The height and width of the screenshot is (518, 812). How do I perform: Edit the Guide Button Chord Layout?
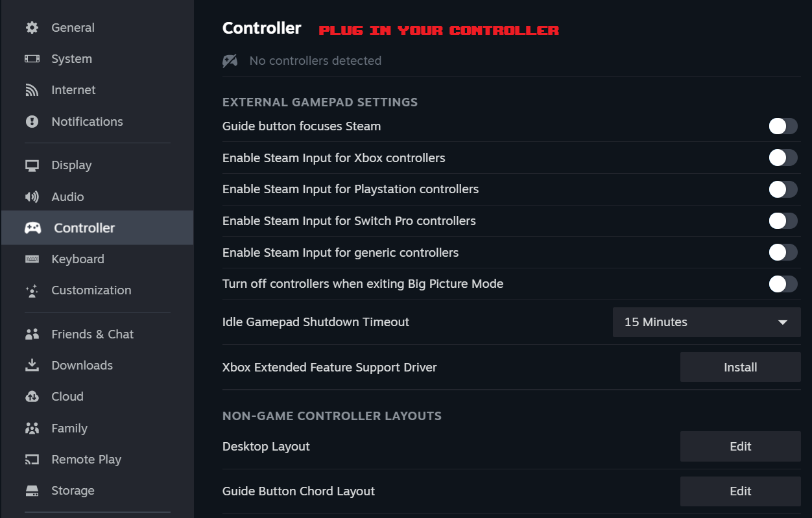(x=740, y=491)
